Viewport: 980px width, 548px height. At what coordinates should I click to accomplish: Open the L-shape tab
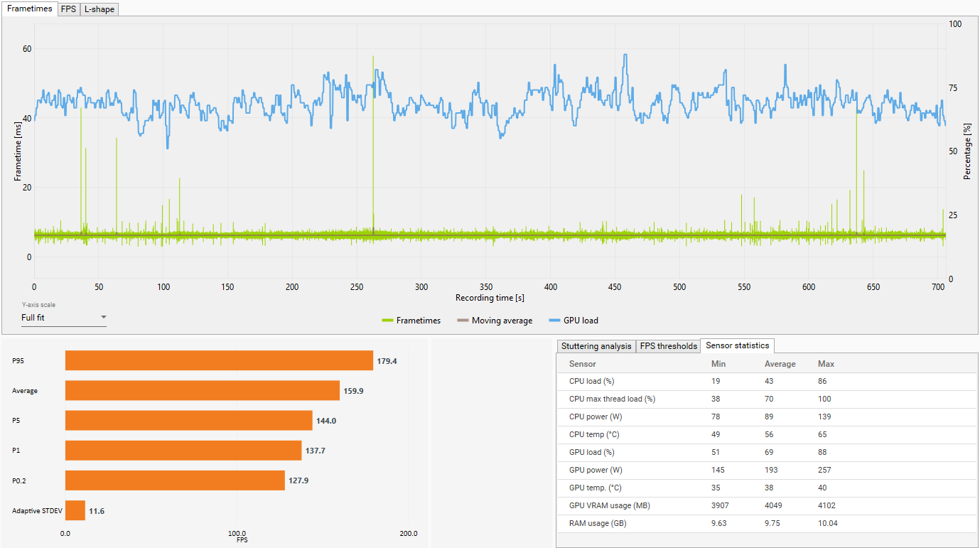(99, 9)
